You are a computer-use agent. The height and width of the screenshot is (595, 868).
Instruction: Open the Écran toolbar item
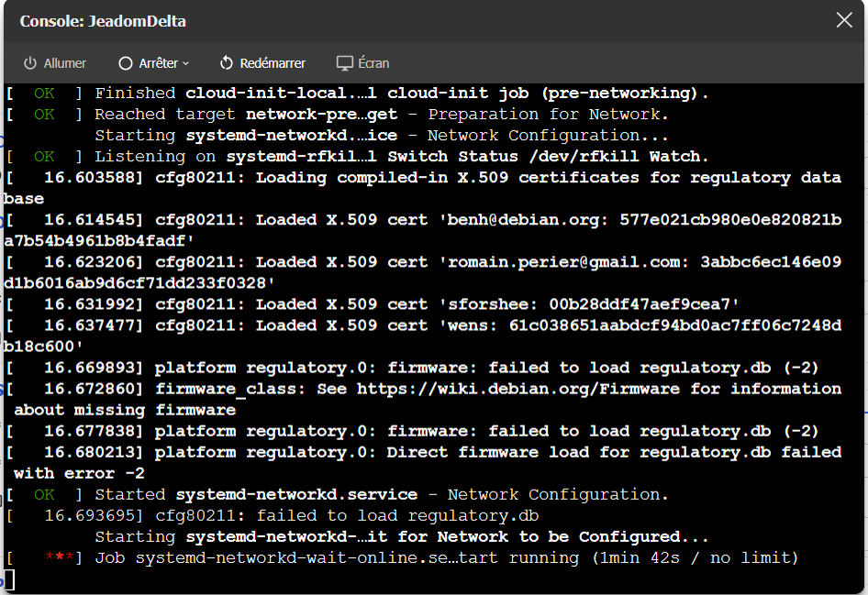click(373, 63)
